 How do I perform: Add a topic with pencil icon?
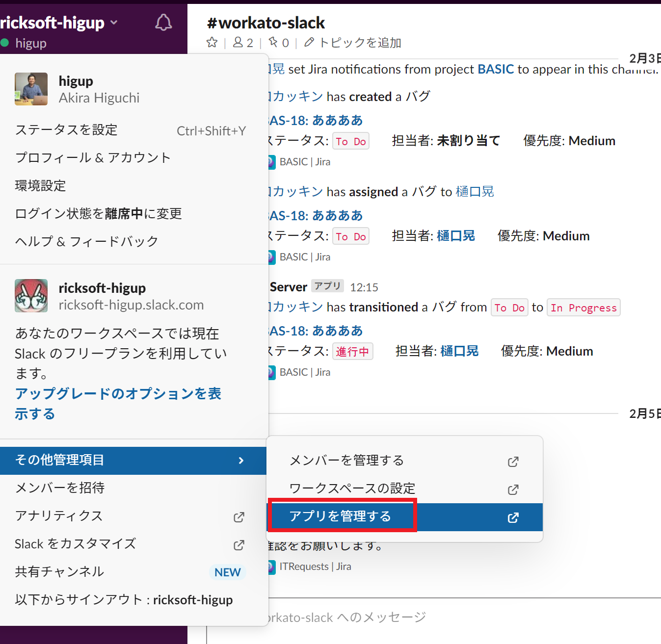[x=309, y=43]
